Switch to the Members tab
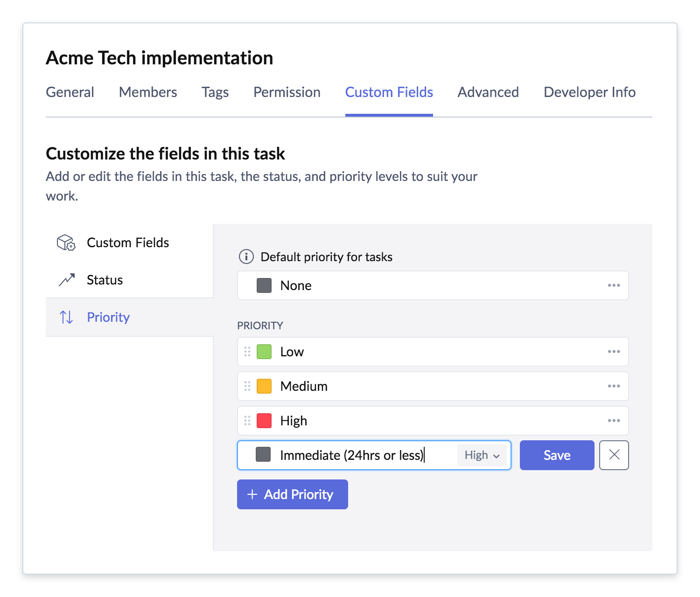 click(148, 92)
